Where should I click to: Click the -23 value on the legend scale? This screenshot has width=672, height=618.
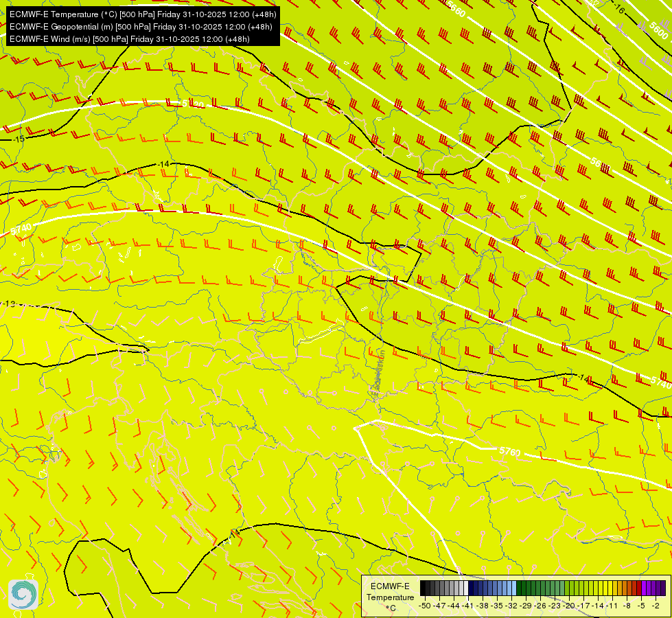(555, 606)
